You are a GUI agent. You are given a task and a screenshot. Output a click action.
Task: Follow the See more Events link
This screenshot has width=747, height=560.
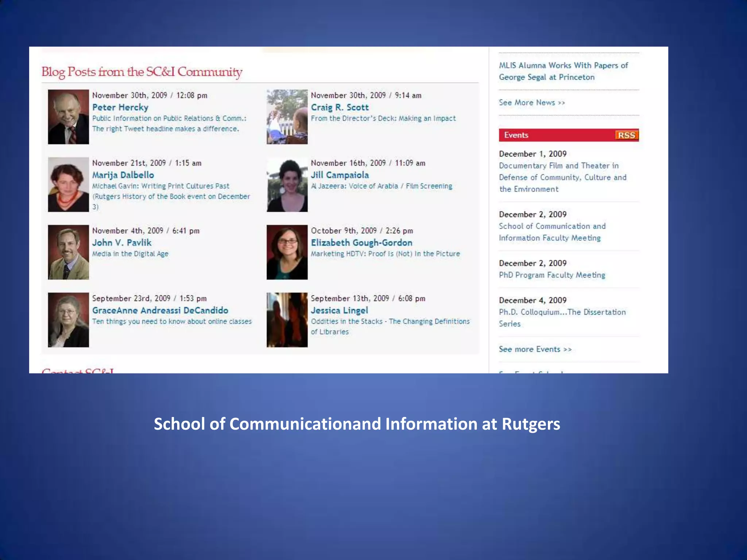pos(535,349)
